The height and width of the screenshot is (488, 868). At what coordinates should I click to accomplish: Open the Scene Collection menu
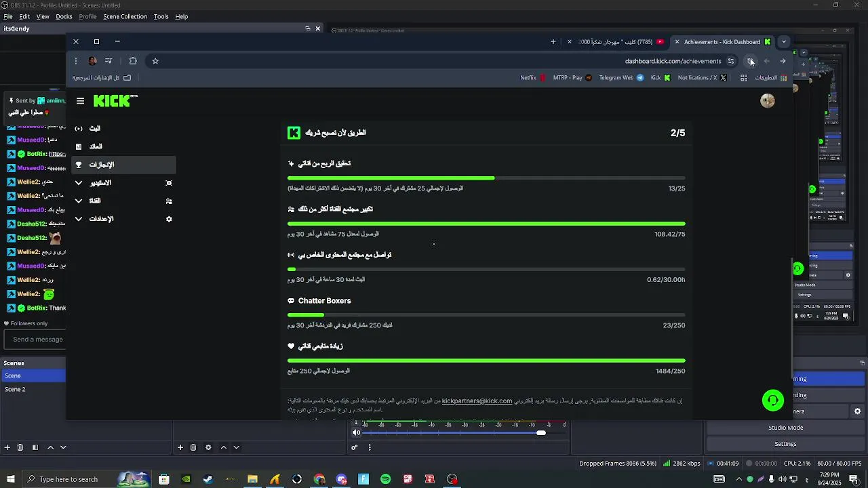[125, 16]
